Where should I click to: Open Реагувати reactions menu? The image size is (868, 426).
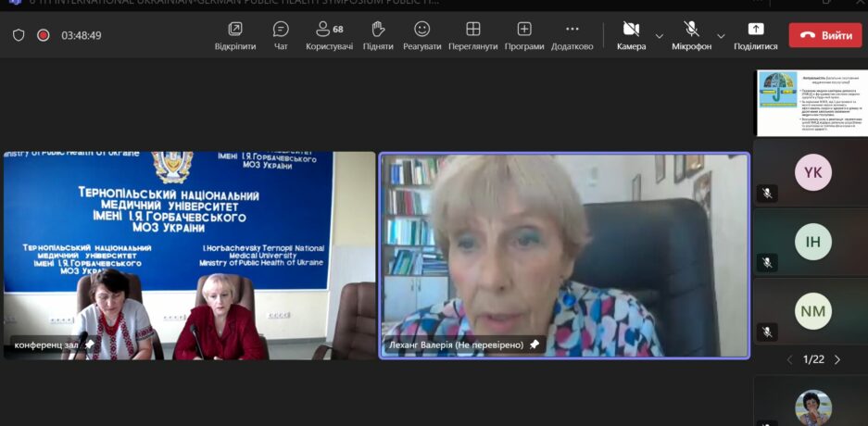421,35
